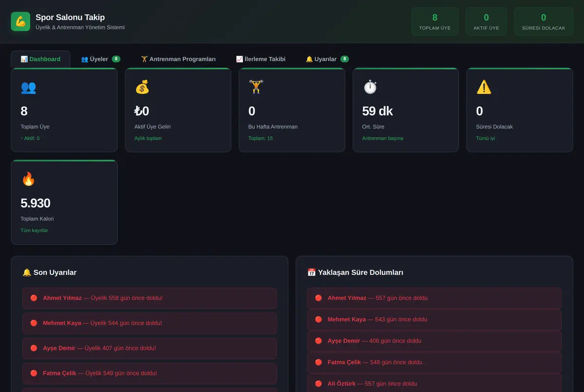Select the weightlifter icon for Bu Hafta Antrenman
Image resolution: width=584 pixels, height=392 pixels.
256,87
